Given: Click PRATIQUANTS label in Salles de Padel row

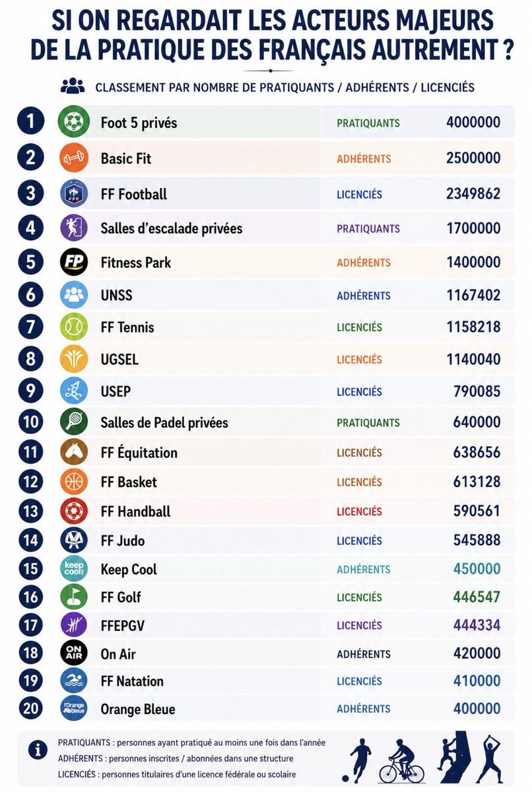Looking at the screenshot, I should [368, 422].
